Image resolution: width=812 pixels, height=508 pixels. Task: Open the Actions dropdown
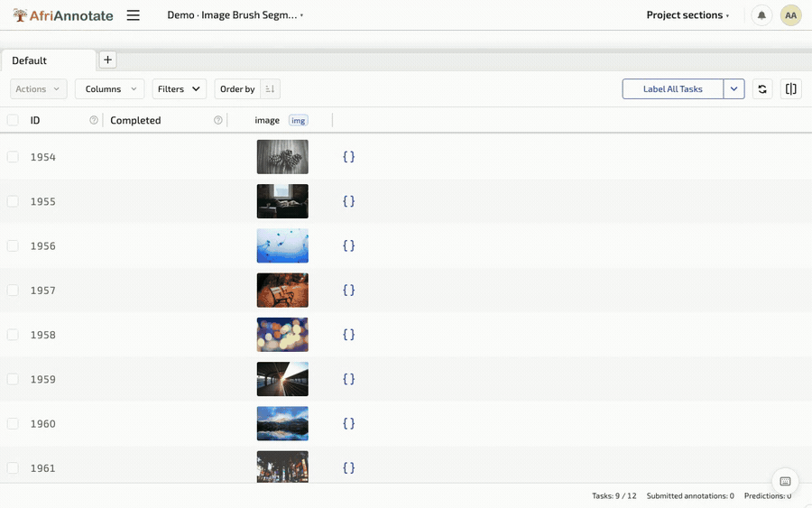[x=38, y=89]
